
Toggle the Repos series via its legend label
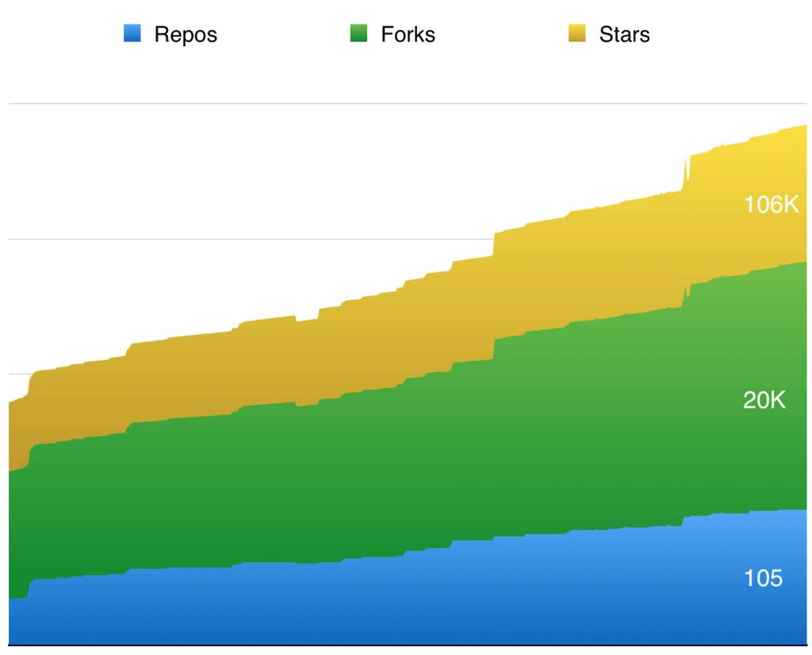point(186,35)
